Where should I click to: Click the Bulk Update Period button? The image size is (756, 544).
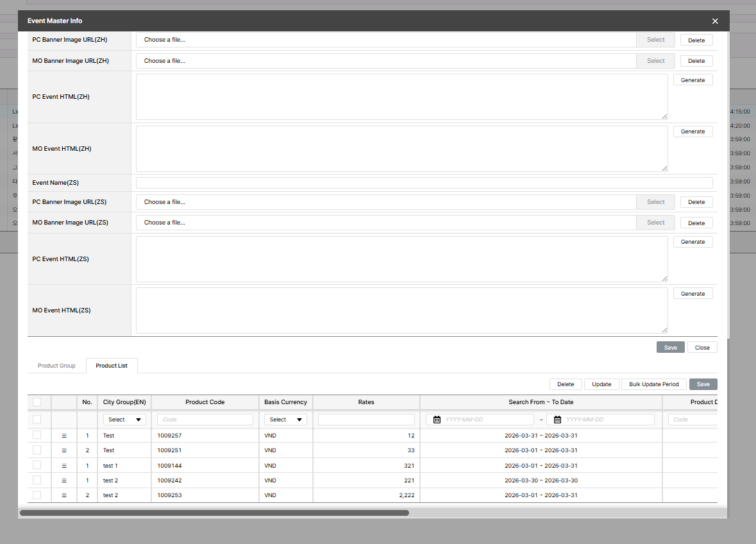tap(653, 384)
